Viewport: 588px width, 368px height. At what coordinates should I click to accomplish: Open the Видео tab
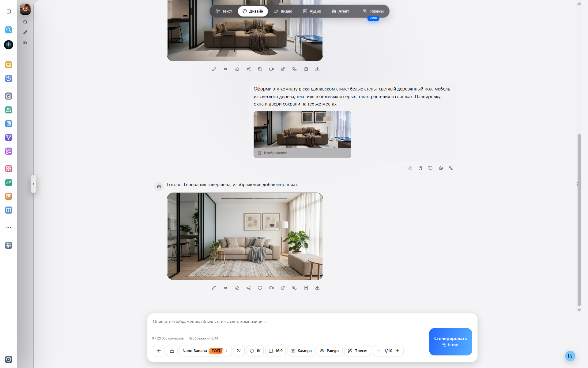283,11
